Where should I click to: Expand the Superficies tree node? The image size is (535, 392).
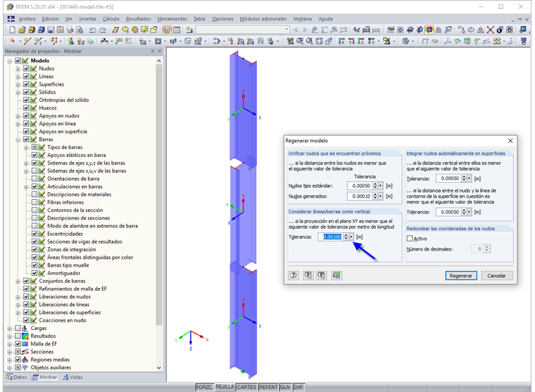18,84
